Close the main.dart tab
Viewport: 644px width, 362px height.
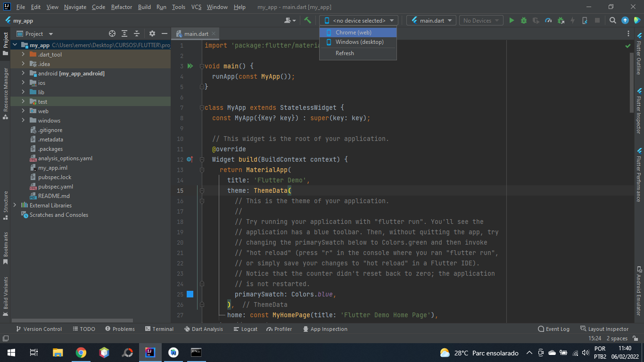(214, 33)
